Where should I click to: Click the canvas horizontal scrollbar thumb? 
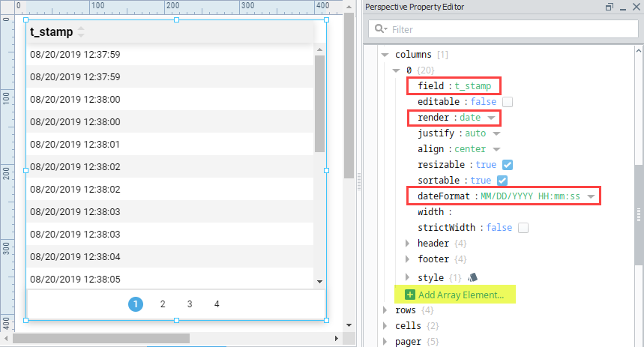[101, 338]
